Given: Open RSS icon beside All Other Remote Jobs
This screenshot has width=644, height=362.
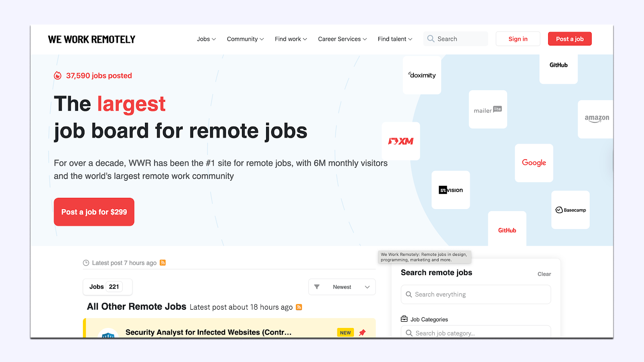Looking at the screenshot, I should (x=299, y=307).
